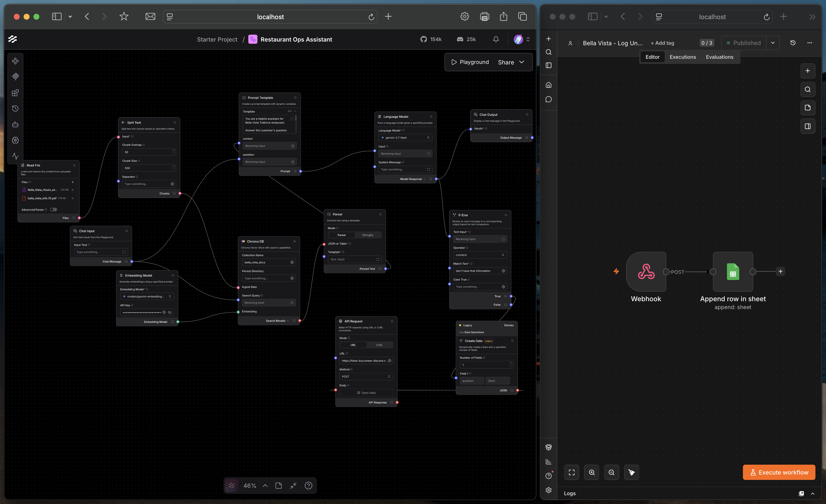
Task: Select Parser mode in Parser node
Action: pyautogui.click(x=342, y=235)
